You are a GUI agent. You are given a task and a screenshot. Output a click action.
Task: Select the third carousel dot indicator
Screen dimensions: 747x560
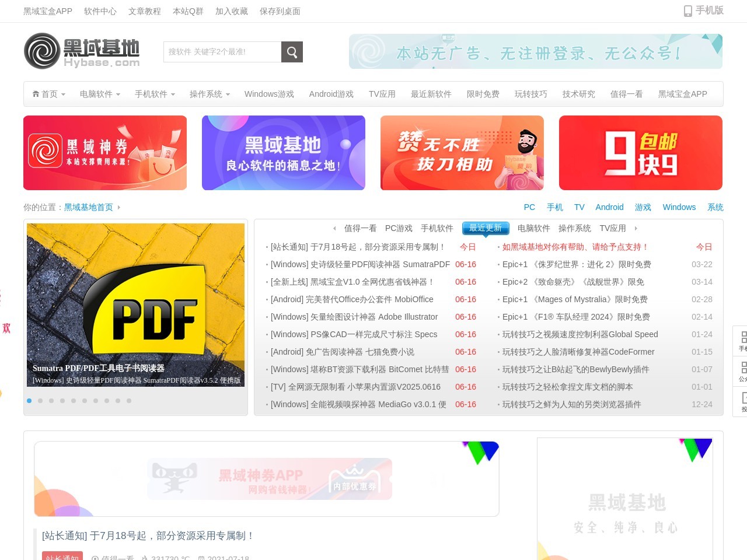[51, 401]
